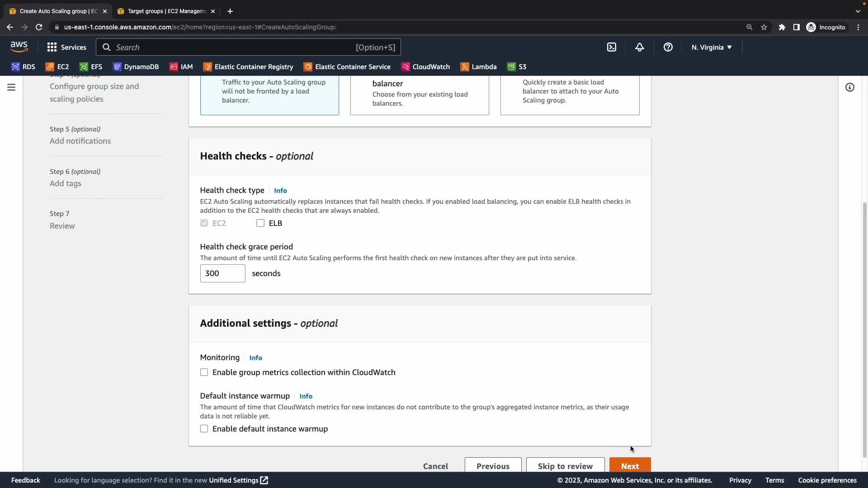Open the N. Virginia region dropdown
Viewport: 868px width, 488px height.
[x=711, y=47]
